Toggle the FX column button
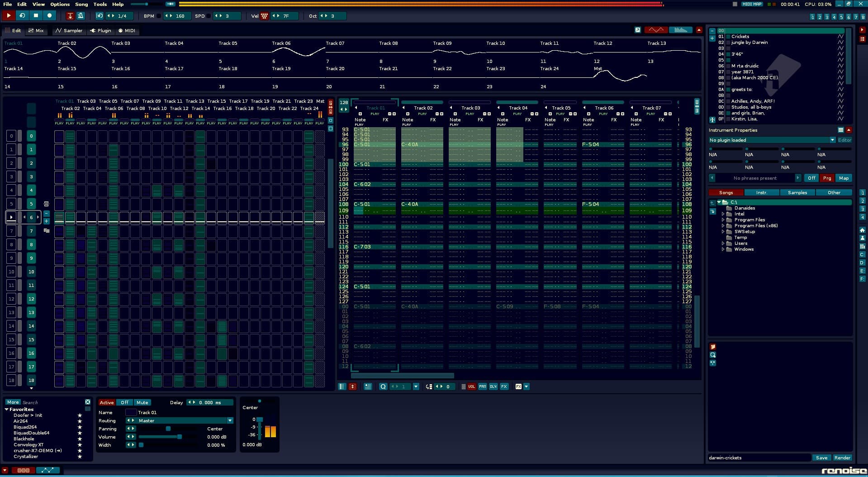Viewport: 868px width, 477px height. [504, 386]
